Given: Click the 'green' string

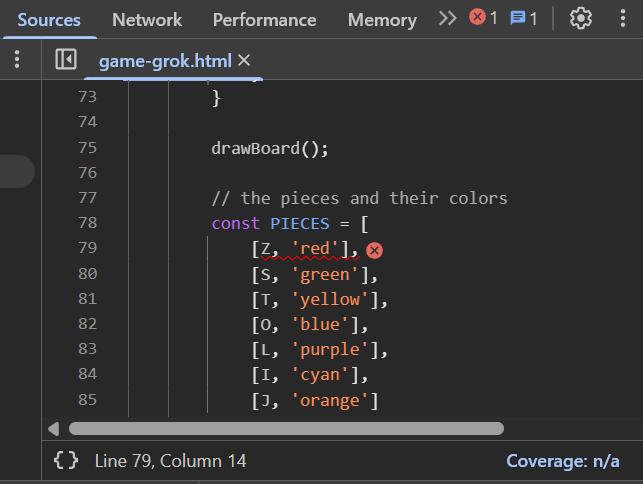Looking at the screenshot, I should [x=324, y=275].
